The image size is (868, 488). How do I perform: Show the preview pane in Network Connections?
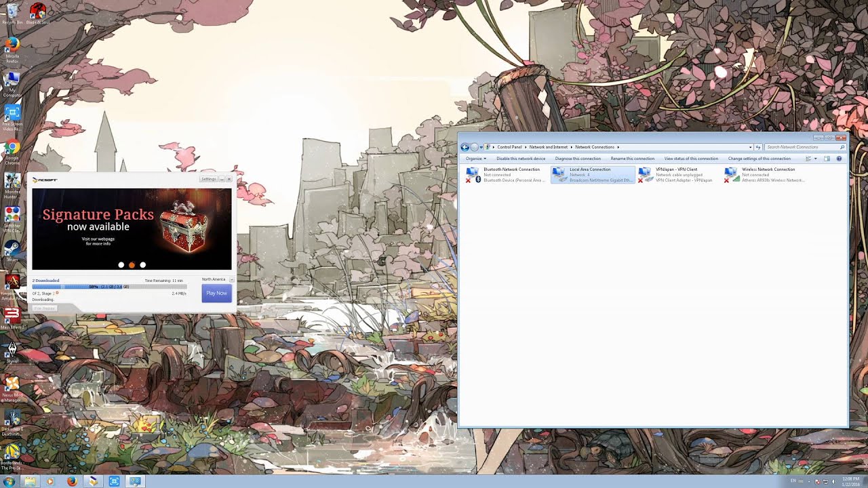tap(827, 159)
